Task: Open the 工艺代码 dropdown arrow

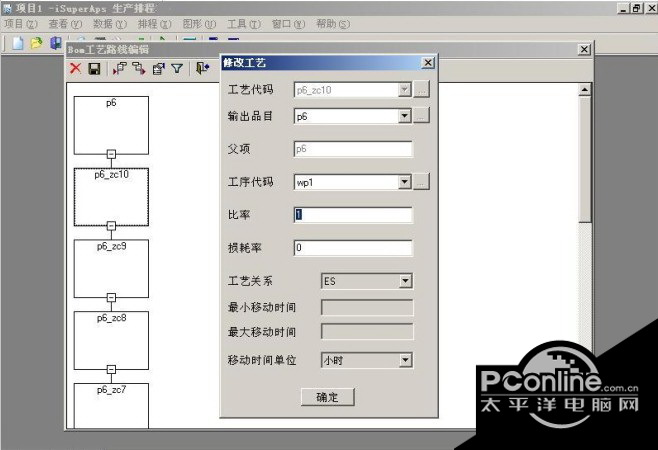Action: (x=405, y=89)
